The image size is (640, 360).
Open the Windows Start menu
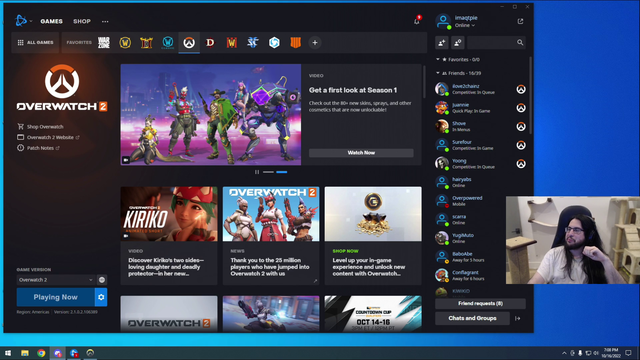[8, 353]
